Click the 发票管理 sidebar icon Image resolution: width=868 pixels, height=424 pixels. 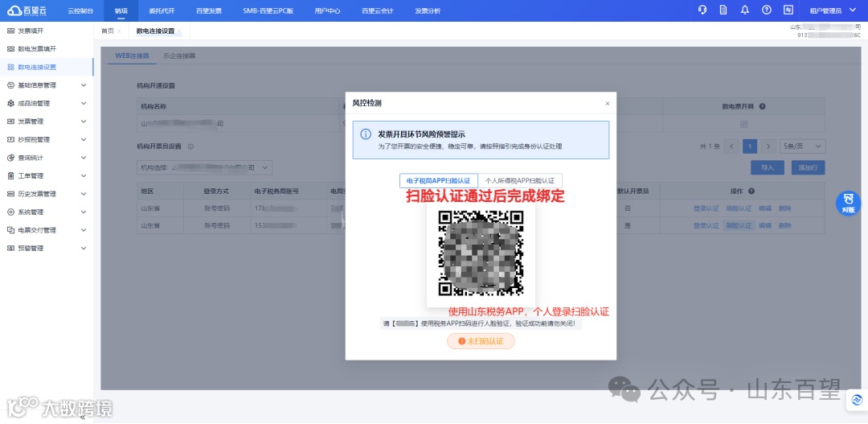10,121
